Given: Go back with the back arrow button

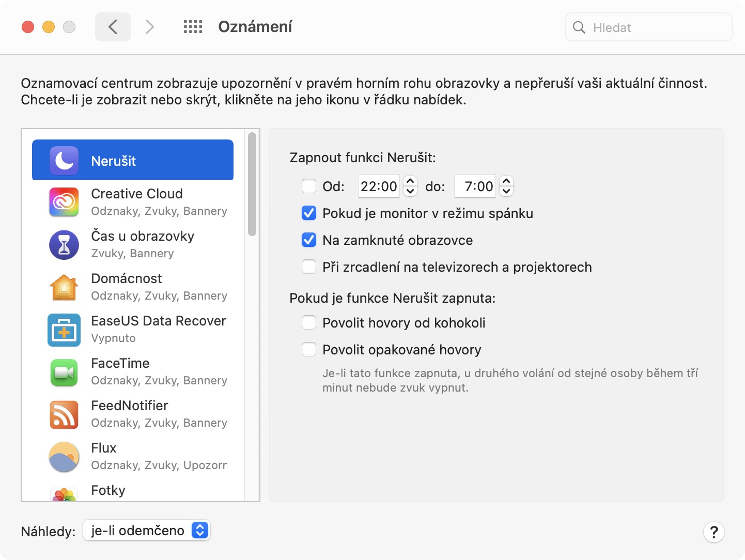Looking at the screenshot, I should 113,27.
